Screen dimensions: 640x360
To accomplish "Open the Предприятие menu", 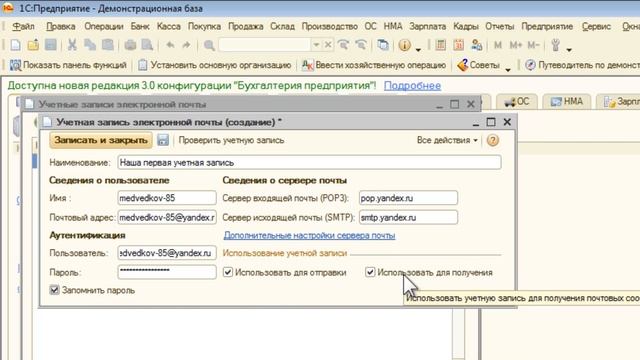I will click(547, 27).
